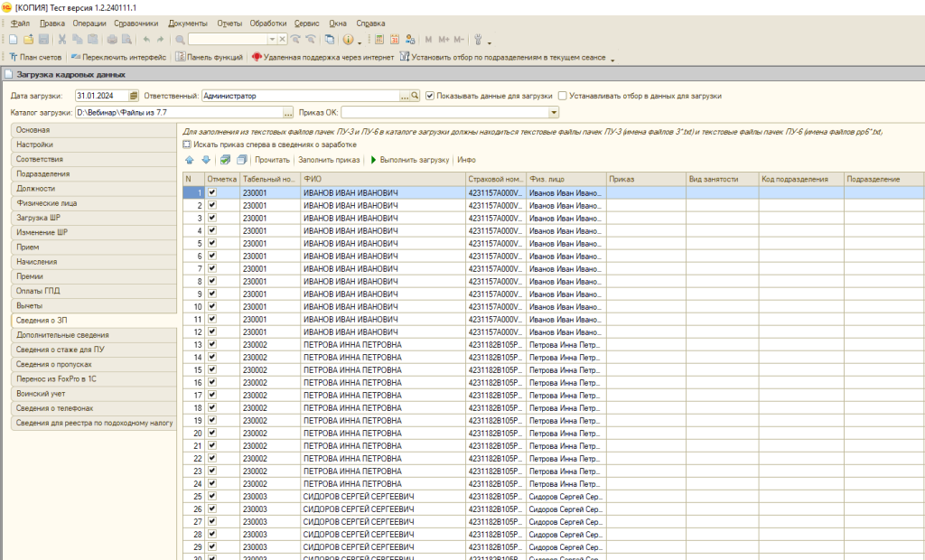Open the ellipsis selector for Каталог загрузки
This screenshot has width=925, height=560.
point(288,113)
